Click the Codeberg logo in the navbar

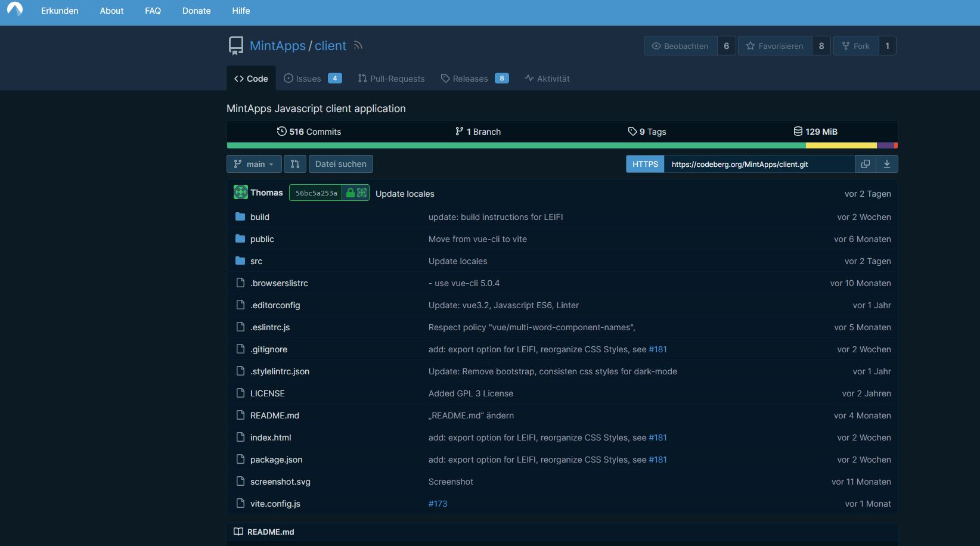click(14, 10)
